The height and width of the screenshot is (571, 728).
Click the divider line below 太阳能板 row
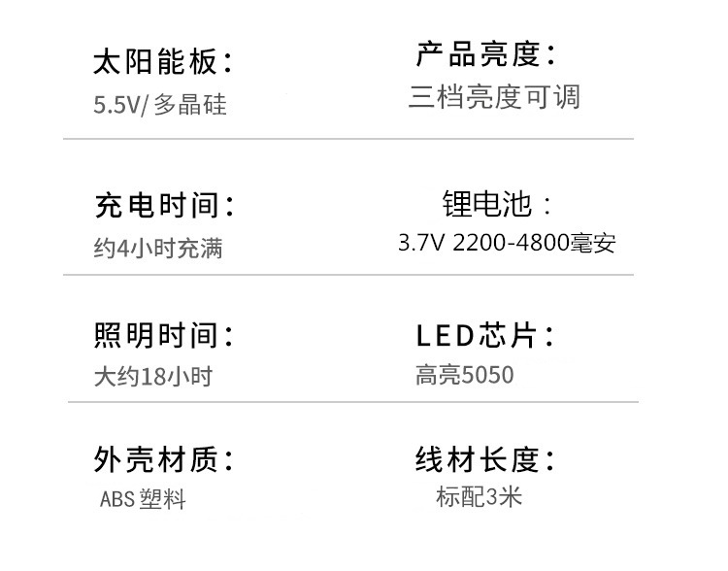[x=348, y=139]
